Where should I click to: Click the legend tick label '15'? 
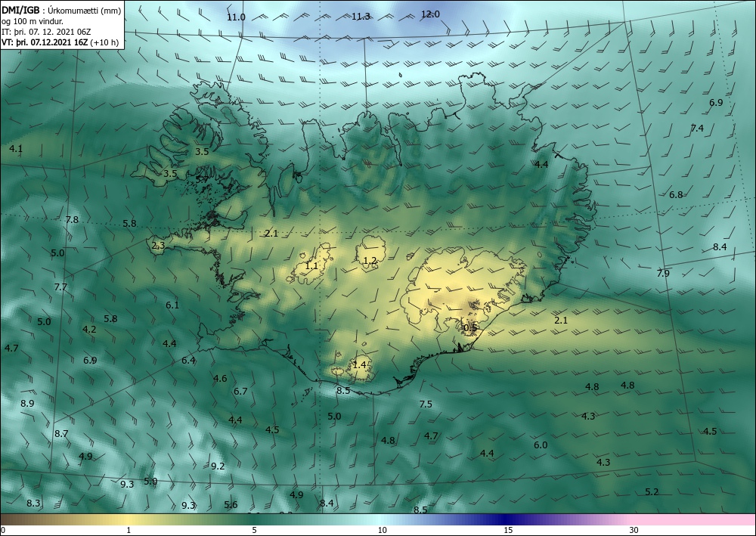[x=508, y=531]
